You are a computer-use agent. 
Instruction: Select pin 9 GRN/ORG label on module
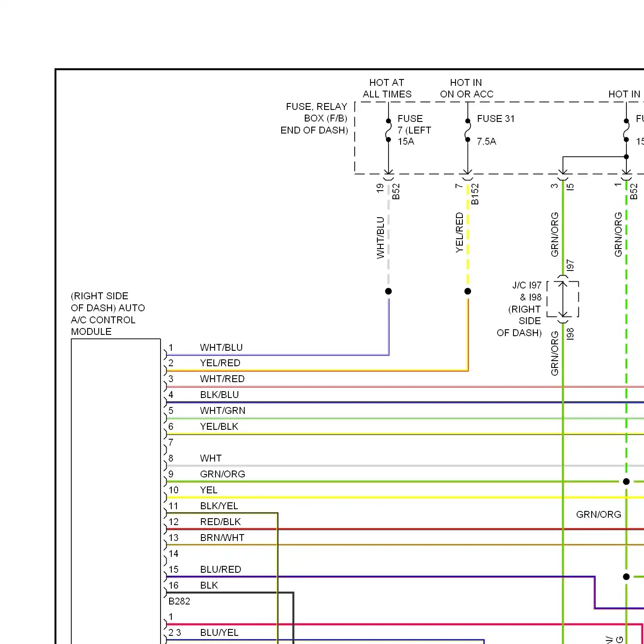pyautogui.click(x=223, y=474)
